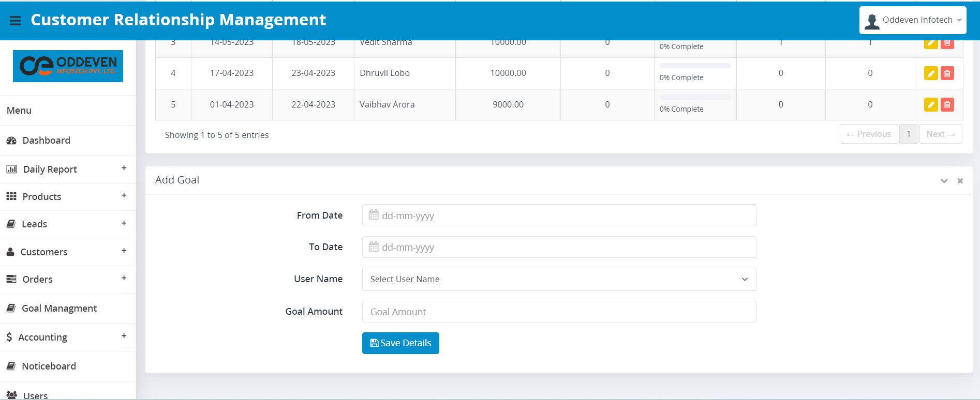The height and width of the screenshot is (400, 980).
Task: Collapse the Add Goal panel chevron
Action: pyautogui.click(x=944, y=181)
